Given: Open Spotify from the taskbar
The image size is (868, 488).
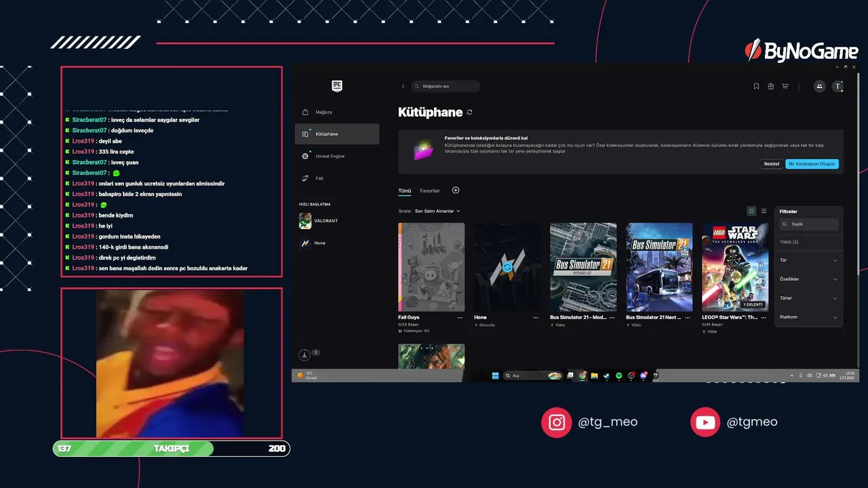Looking at the screenshot, I should pyautogui.click(x=618, y=375).
